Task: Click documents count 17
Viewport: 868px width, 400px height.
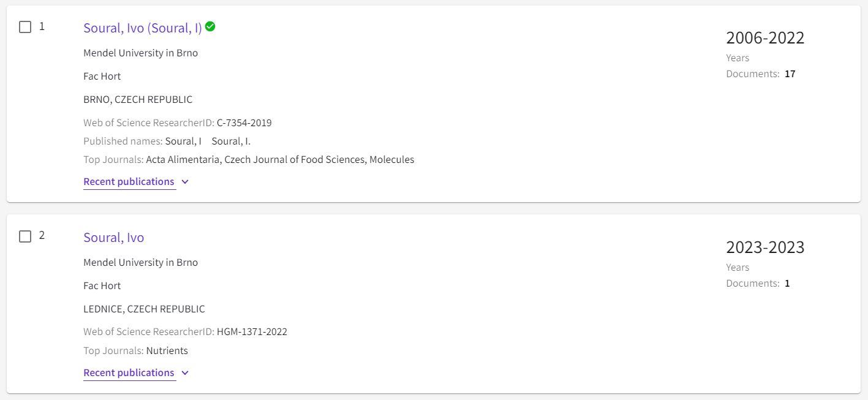Action: (x=790, y=74)
